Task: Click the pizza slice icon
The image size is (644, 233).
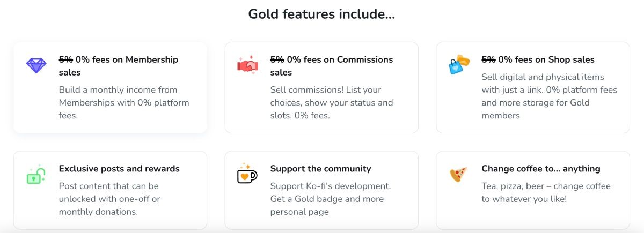Action: coord(458,174)
